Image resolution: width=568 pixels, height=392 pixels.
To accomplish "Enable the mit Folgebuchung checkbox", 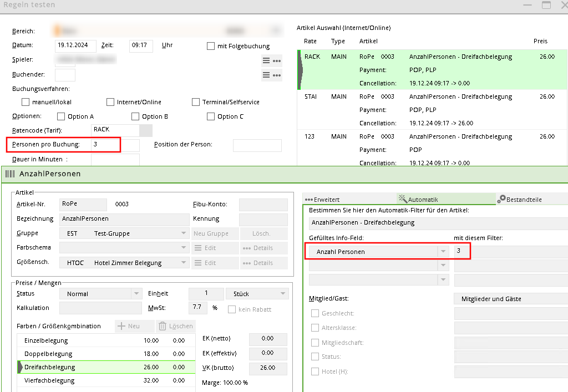I will [x=211, y=46].
